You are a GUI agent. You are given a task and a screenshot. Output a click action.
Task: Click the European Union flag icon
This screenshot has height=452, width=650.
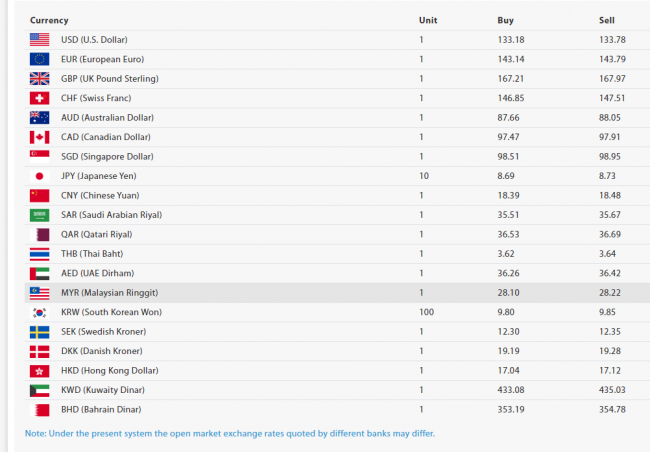pyautogui.click(x=39, y=59)
